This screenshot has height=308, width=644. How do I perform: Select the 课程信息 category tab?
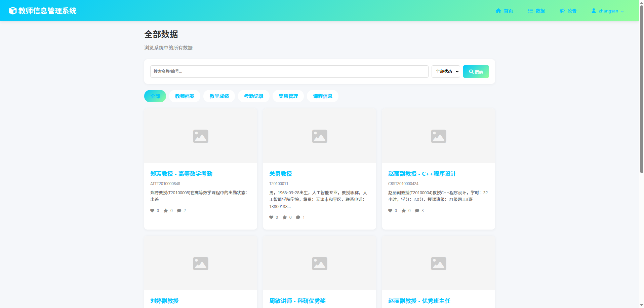click(323, 96)
